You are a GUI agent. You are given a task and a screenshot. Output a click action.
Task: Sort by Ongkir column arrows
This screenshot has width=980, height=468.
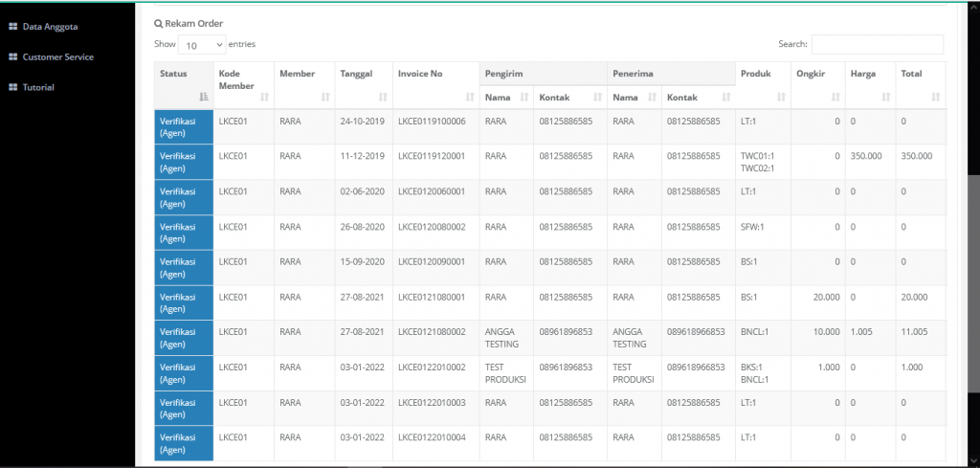pos(835,97)
